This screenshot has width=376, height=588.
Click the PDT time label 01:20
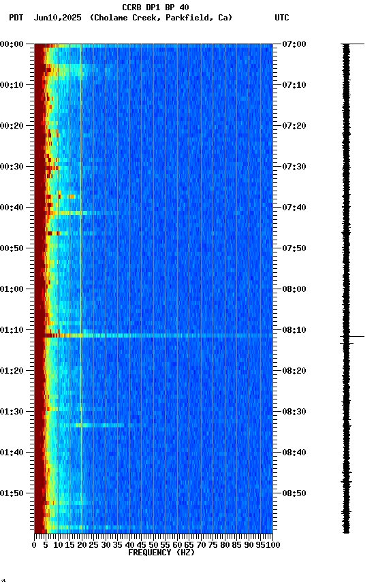12,372
